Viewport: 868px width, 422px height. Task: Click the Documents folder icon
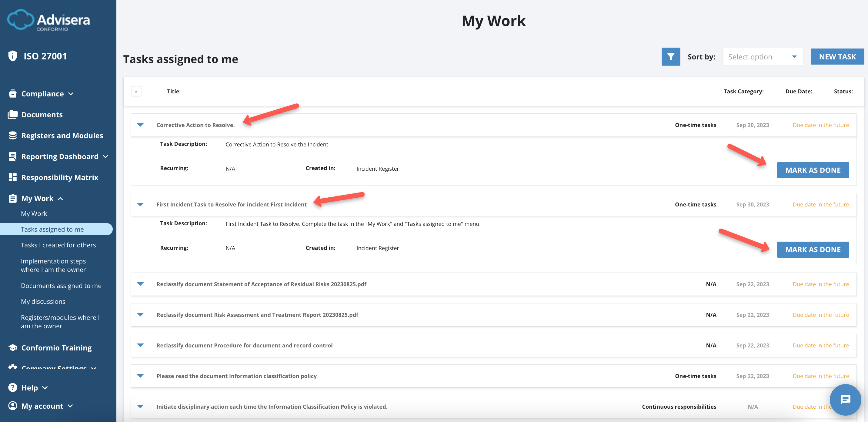13,115
